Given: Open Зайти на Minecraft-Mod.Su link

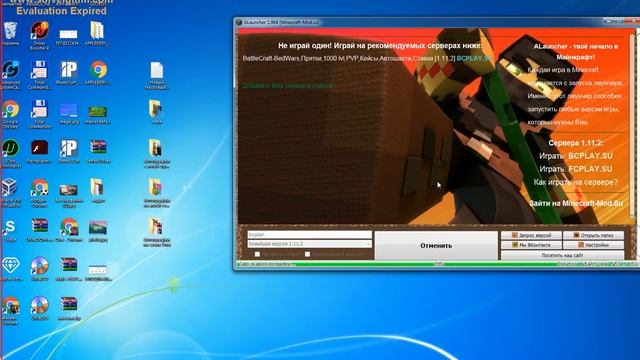Looking at the screenshot, I should click(x=576, y=203).
